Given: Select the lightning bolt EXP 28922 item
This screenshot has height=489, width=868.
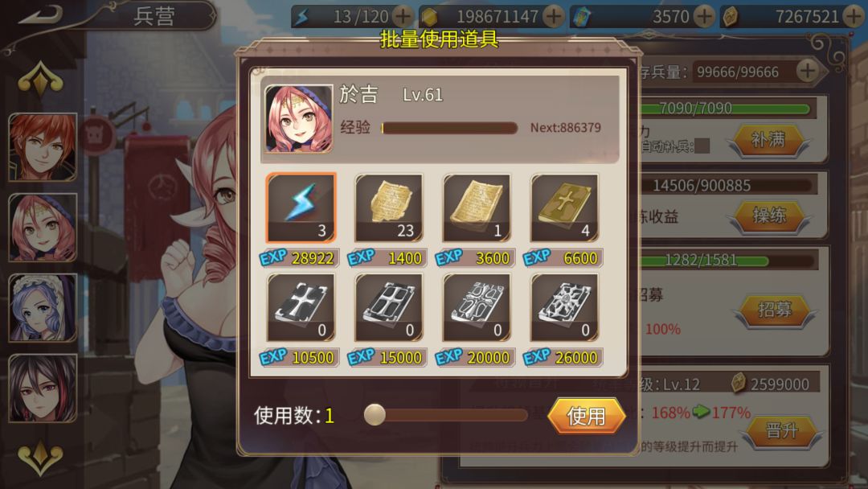Looking at the screenshot, I should point(301,208).
